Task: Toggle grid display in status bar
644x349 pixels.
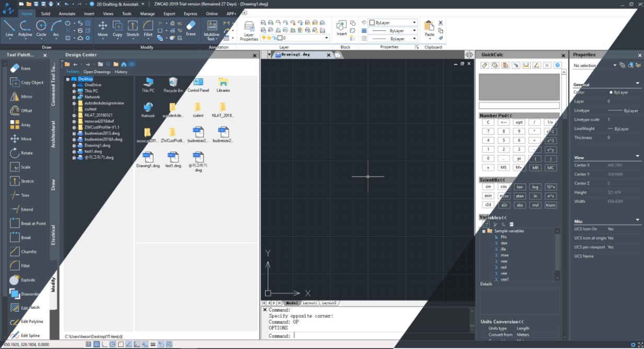Action: [x=96, y=344]
